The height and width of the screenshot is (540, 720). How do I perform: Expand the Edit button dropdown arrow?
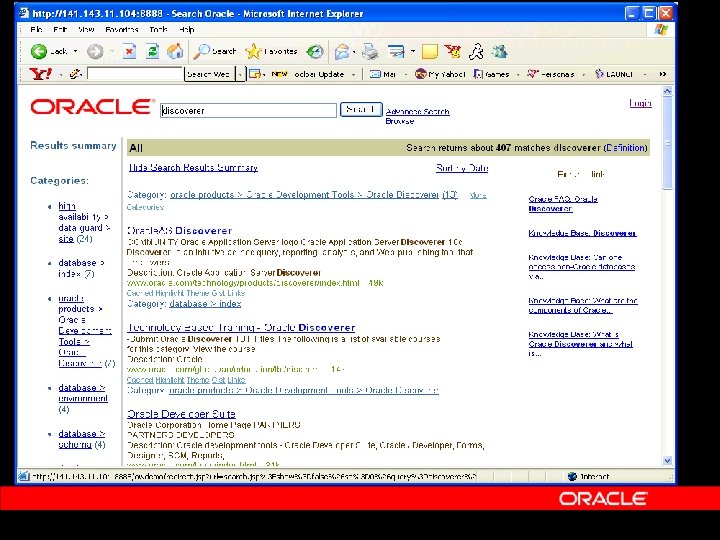click(412, 51)
